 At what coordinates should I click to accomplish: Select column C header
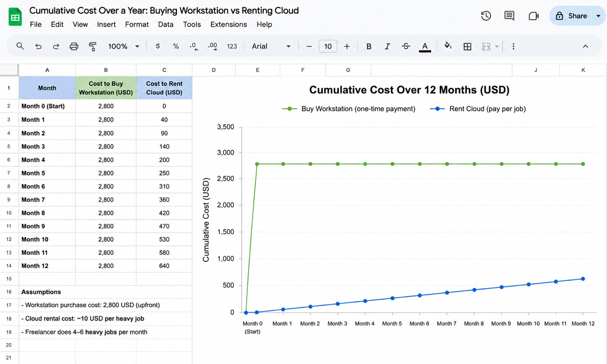[164, 70]
